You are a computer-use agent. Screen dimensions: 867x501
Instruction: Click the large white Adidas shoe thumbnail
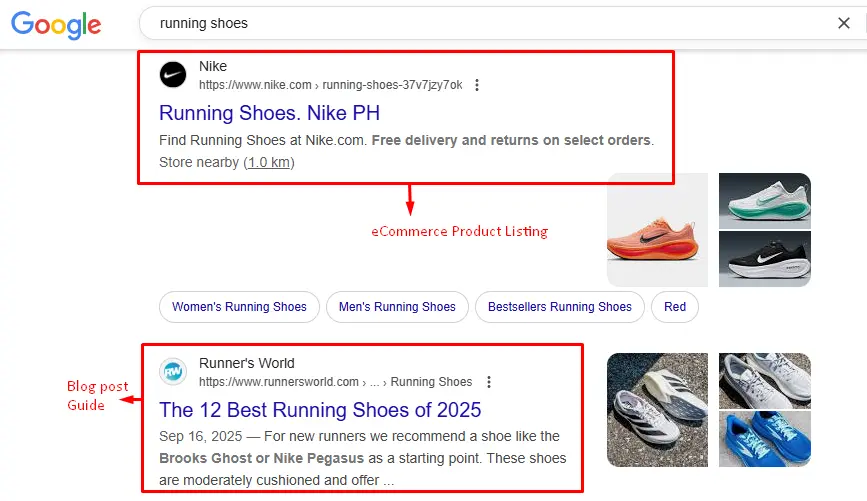(657, 409)
